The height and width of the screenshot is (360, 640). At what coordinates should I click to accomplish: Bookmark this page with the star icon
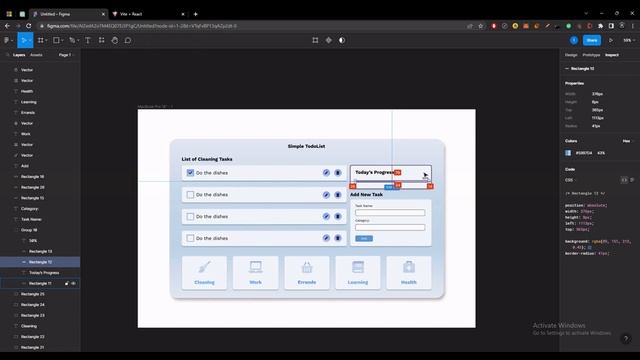pyautogui.click(x=481, y=26)
